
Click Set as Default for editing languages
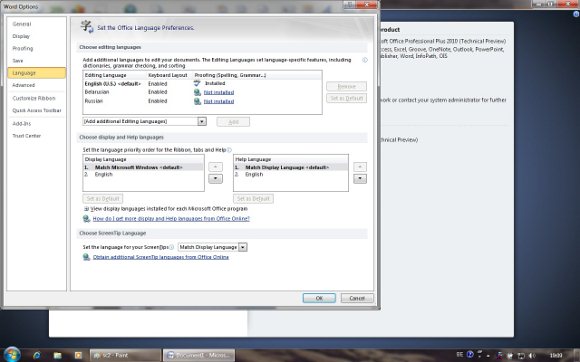tap(347, 98)
